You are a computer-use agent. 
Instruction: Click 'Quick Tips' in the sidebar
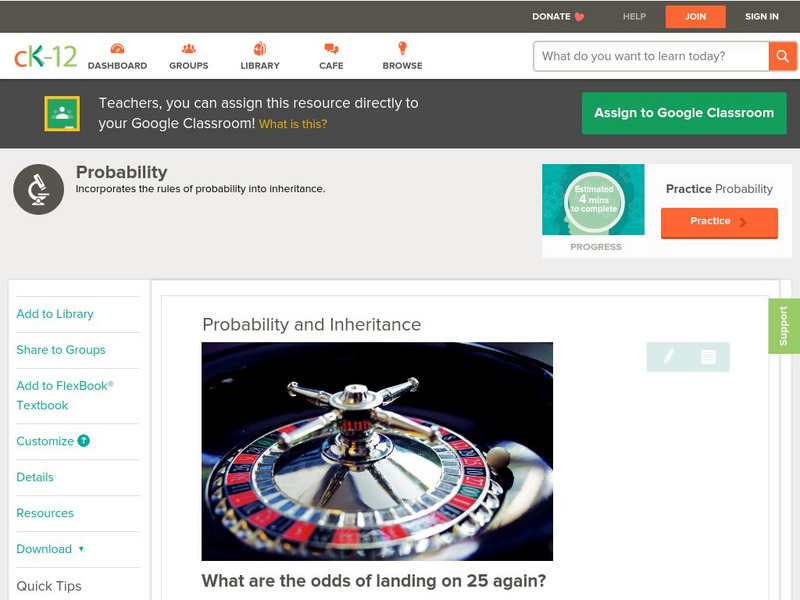pos(49,586)
